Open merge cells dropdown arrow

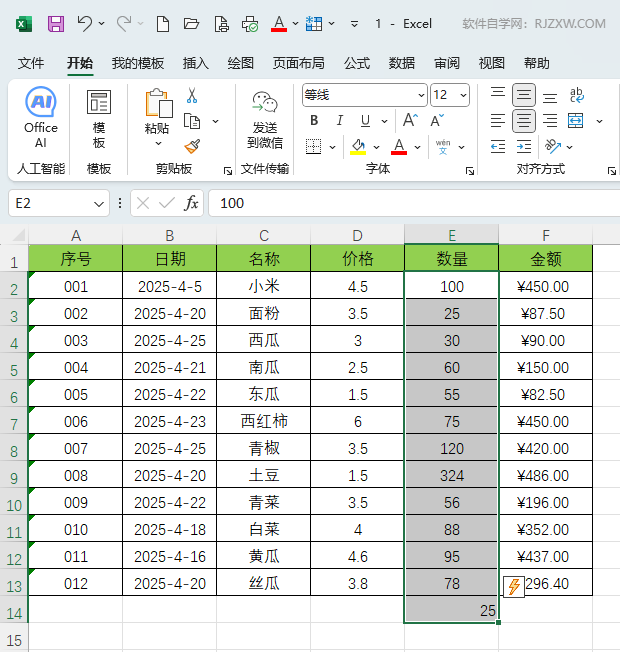599,121
